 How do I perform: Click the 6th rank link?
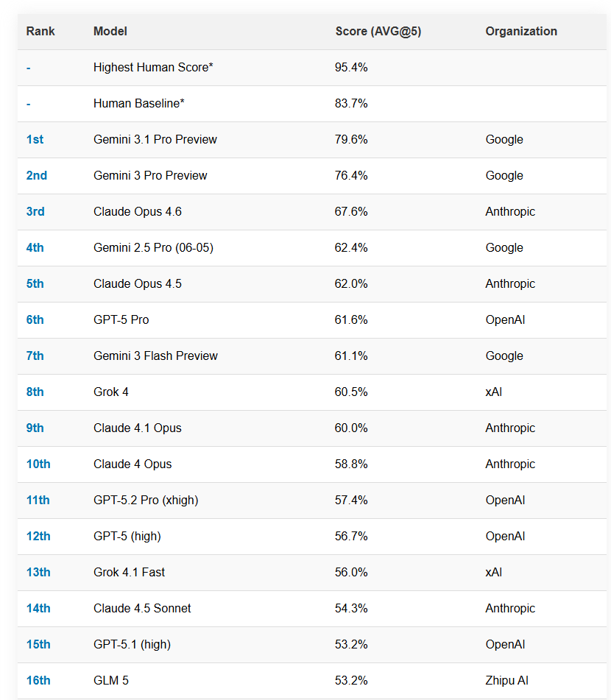click(x=35, y=320)
